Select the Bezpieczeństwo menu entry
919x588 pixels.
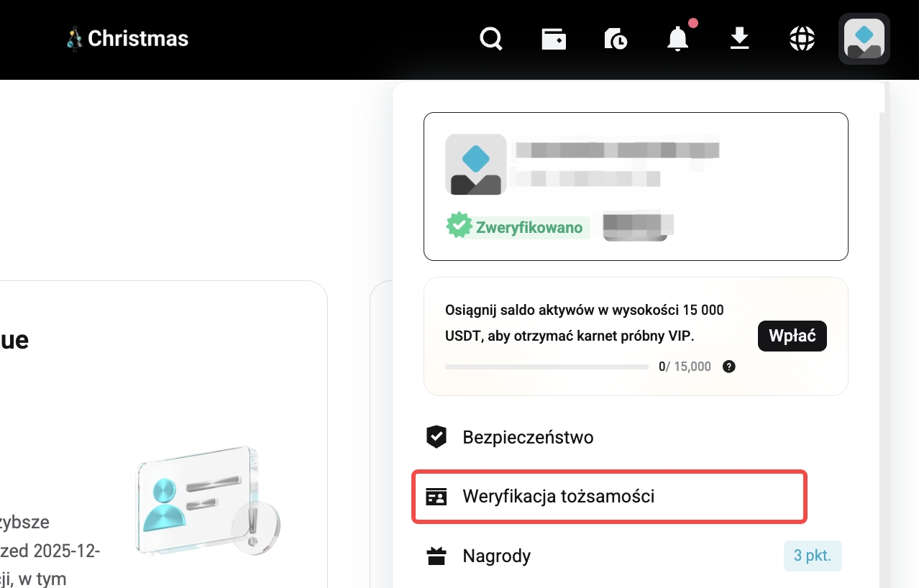tap(527, 436)
